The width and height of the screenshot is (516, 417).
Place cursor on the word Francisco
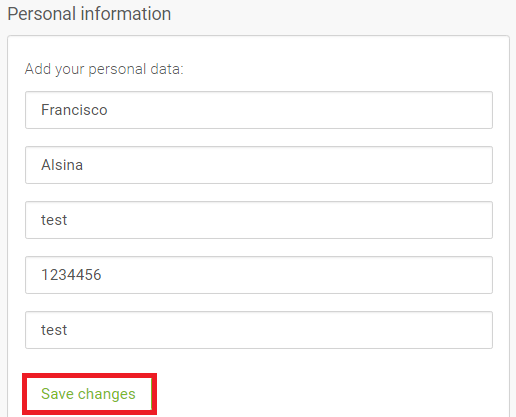[x=74, y=110]
